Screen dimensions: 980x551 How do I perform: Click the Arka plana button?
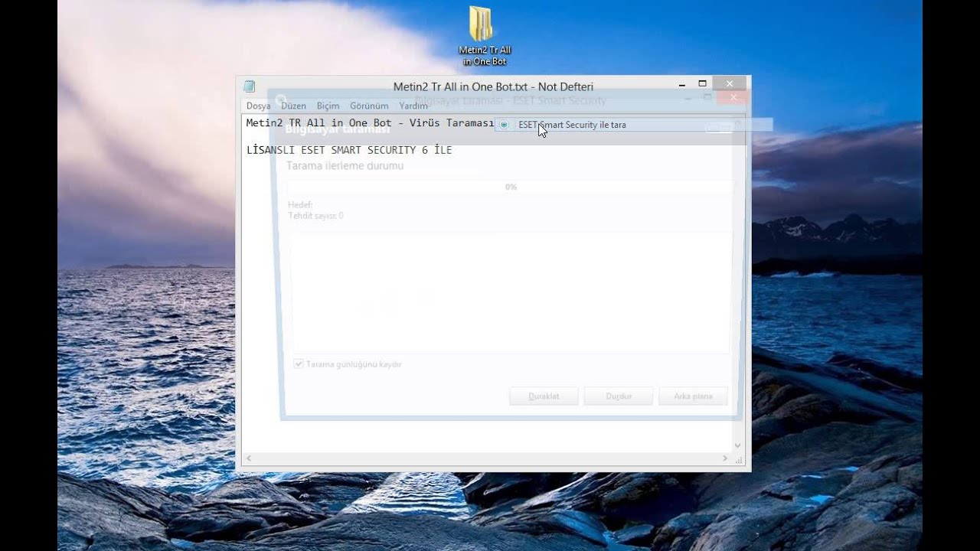tap(693, 396)
